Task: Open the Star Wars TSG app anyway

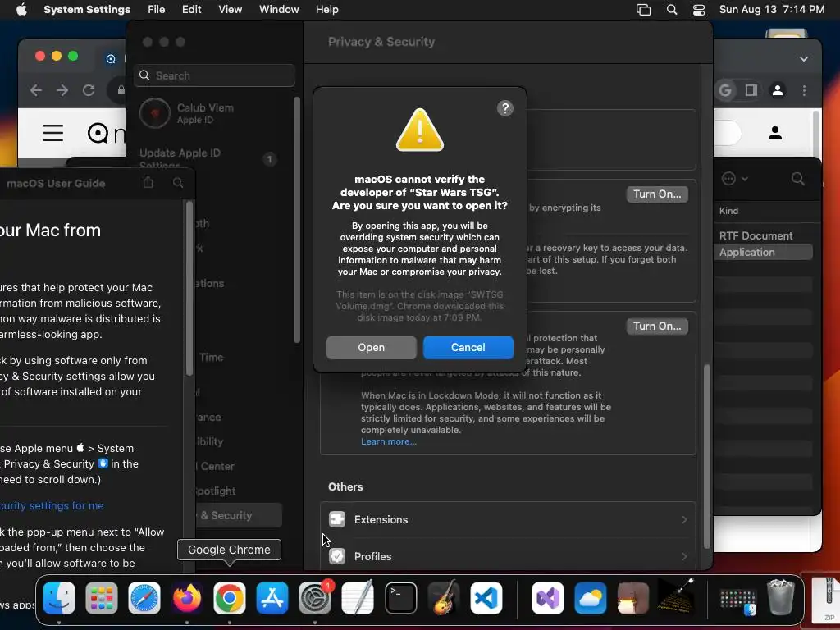Action: [371, 348]
